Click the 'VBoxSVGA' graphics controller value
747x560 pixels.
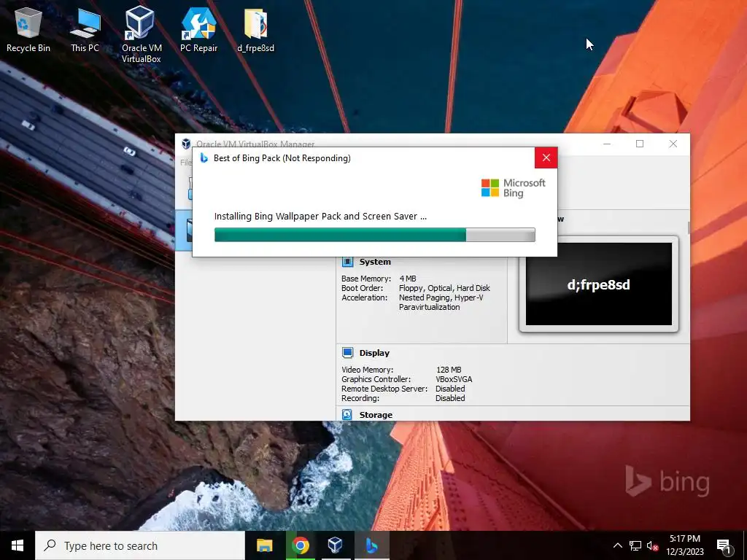coord(454,379)
